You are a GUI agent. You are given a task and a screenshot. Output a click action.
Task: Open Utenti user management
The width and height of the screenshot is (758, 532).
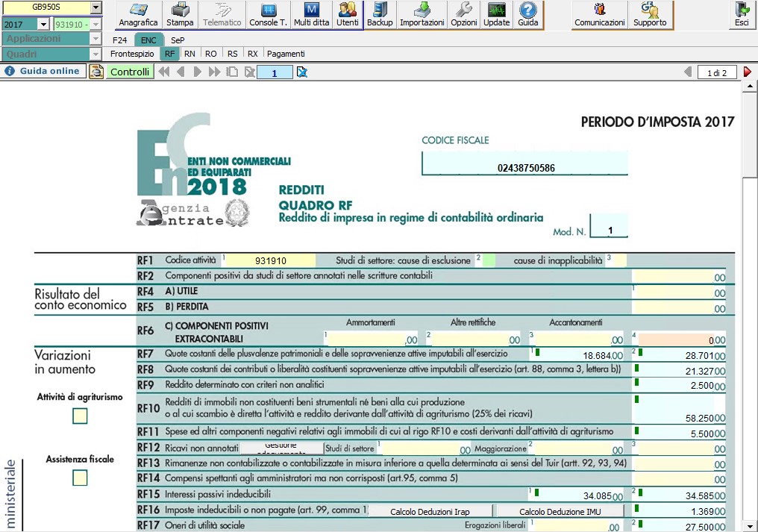point(348,15)
